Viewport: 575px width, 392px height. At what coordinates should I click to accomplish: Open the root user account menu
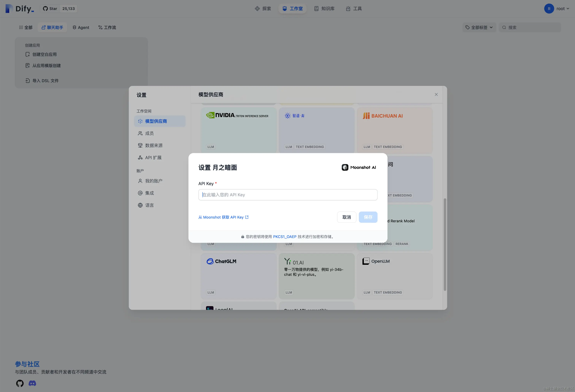tap(557, 9)
